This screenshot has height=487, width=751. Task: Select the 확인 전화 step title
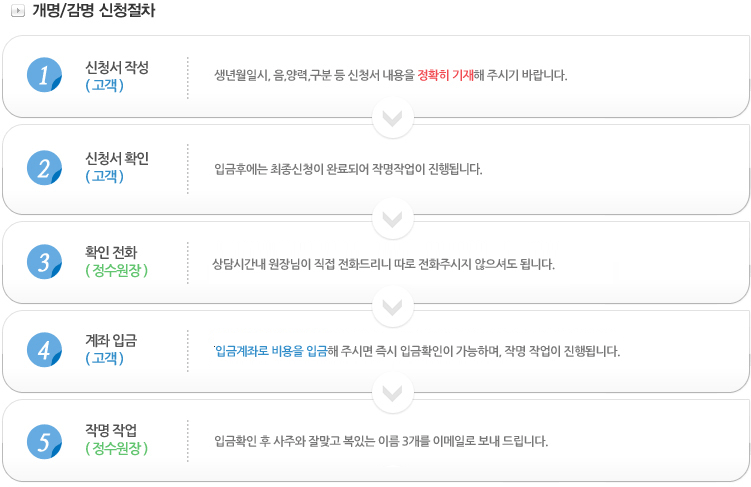coord(111,252)
